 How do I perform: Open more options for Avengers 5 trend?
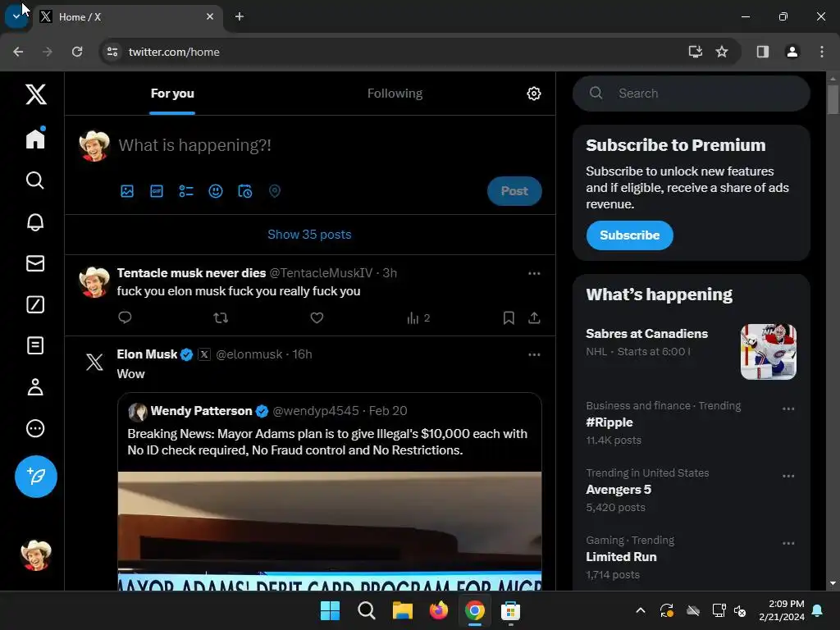pyautogui.click(x=788, y=477)
